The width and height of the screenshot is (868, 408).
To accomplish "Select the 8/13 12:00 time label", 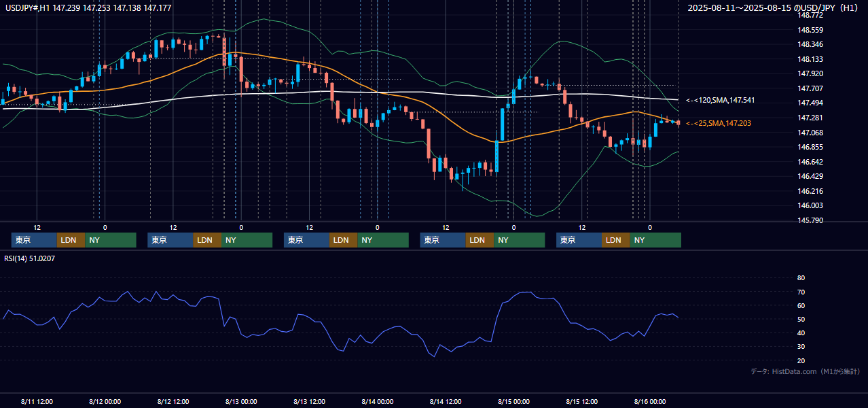I will [309, 401].
